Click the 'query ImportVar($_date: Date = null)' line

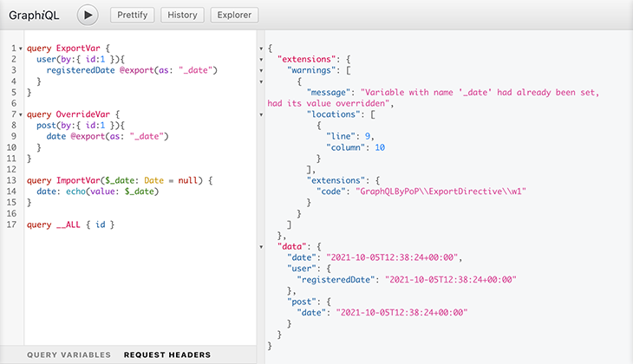pos(120,180)
